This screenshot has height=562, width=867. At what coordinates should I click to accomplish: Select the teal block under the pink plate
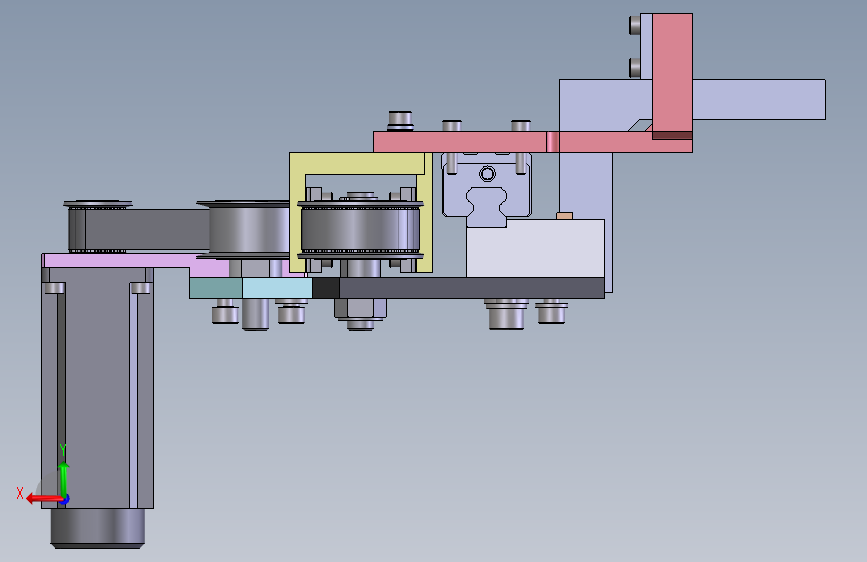[x=216, y=288]
